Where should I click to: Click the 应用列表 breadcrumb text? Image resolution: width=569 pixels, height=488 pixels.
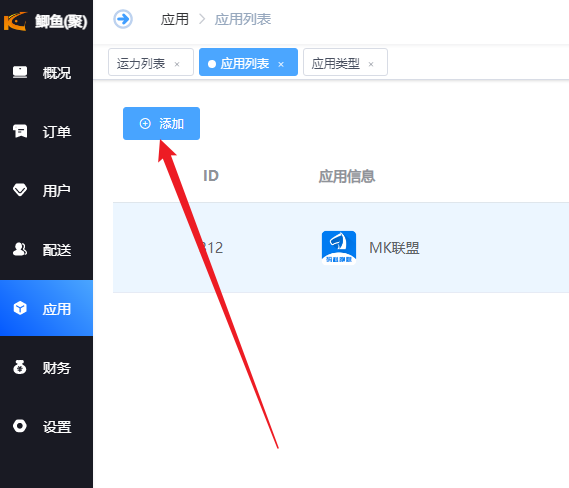click(x=243, y=19)
